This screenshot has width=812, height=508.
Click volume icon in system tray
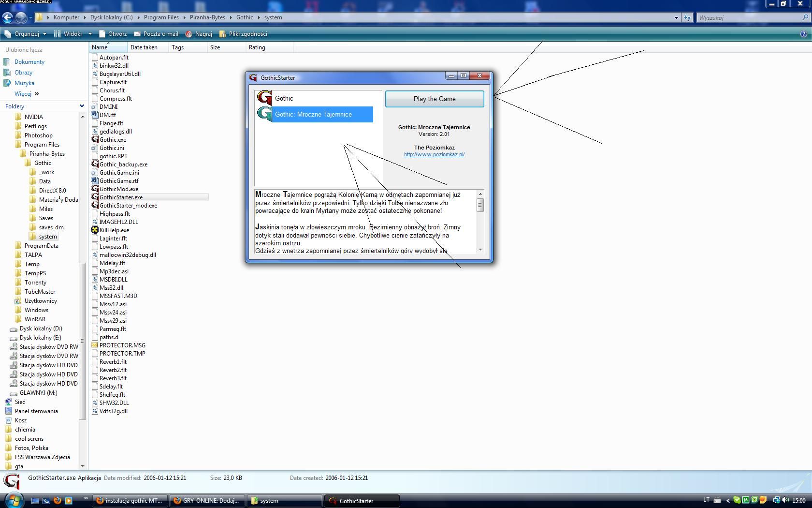click(x=785, y=500)
